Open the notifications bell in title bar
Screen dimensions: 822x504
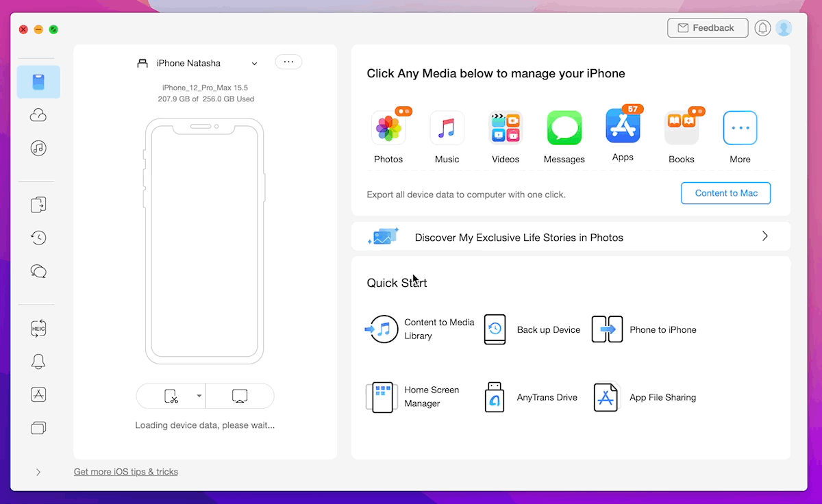point(762,28)
